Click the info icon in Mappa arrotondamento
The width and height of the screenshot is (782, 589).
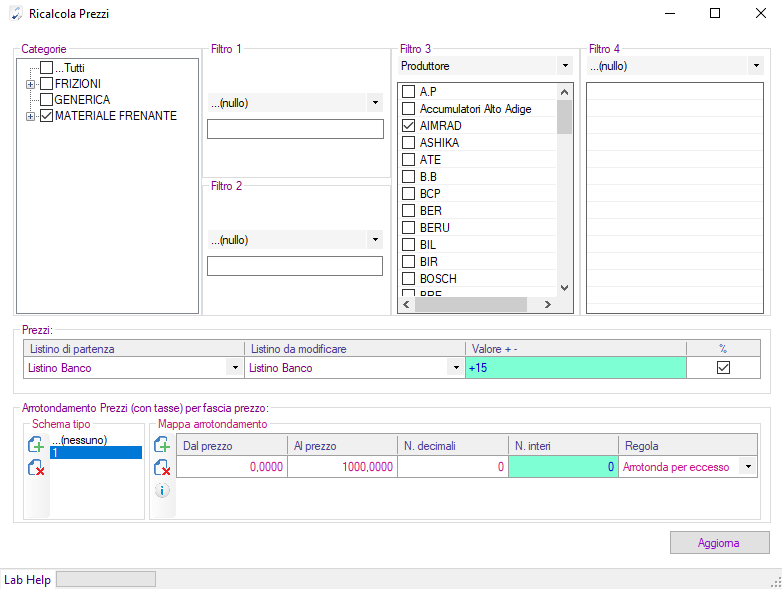pos(162,490)
